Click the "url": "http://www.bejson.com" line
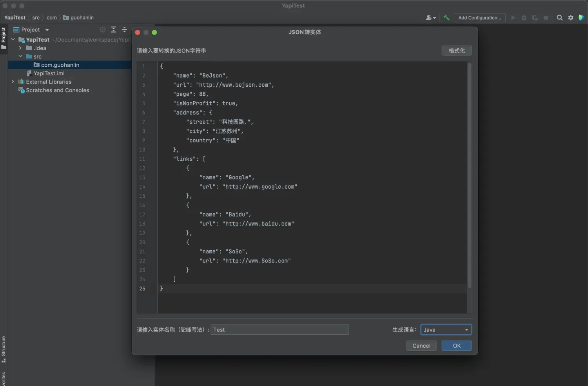The width and height of the screenshot is (588, 386). [x=223, y=85]
